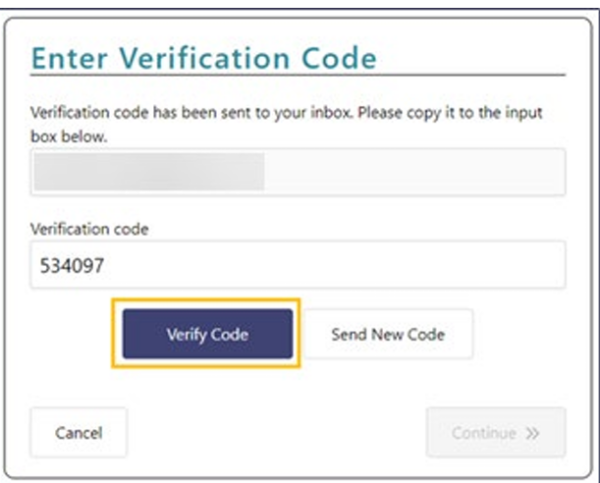
Task: Request a fresh code via Send New Code
Action: click(x=387, y=334)
